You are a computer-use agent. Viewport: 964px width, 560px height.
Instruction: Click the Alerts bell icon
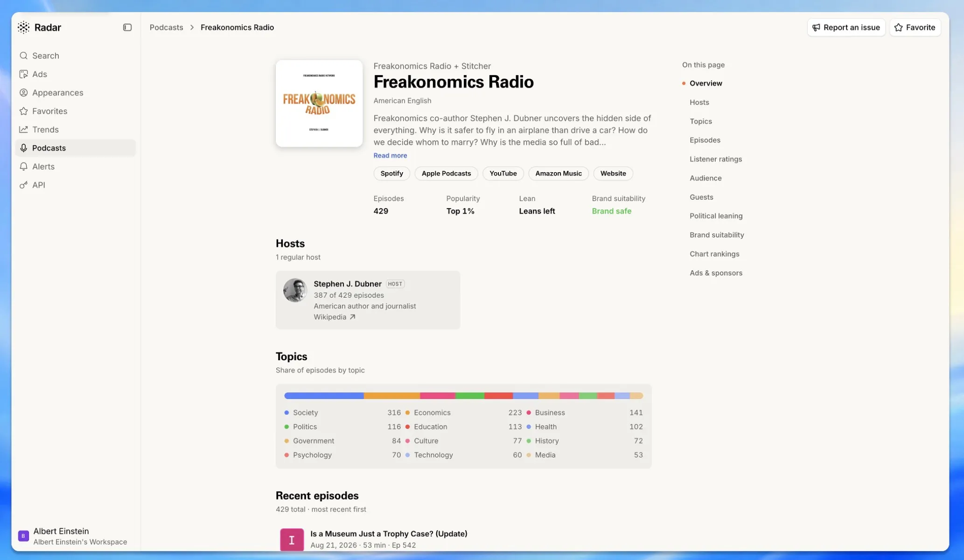23,167
